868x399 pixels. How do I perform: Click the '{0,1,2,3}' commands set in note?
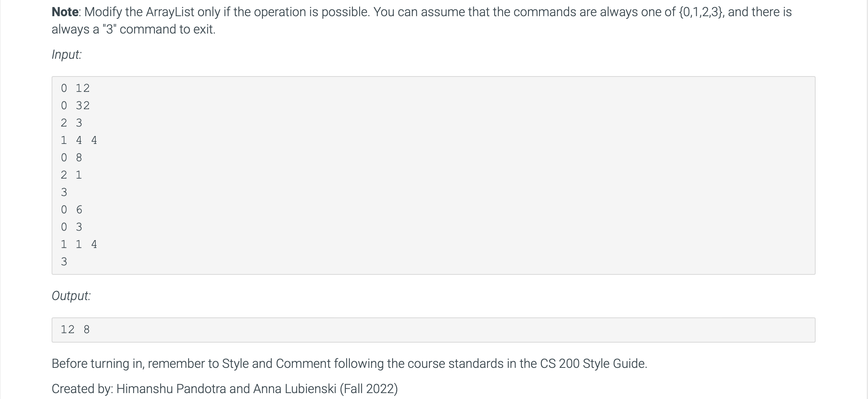(x=701, y=12)
